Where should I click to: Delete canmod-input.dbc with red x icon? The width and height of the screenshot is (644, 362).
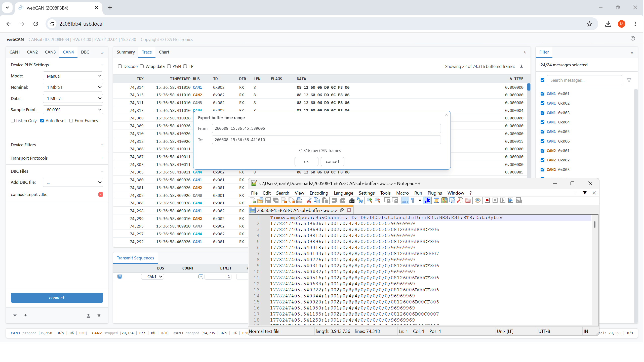pyautogui.click(x=101, y=194)
